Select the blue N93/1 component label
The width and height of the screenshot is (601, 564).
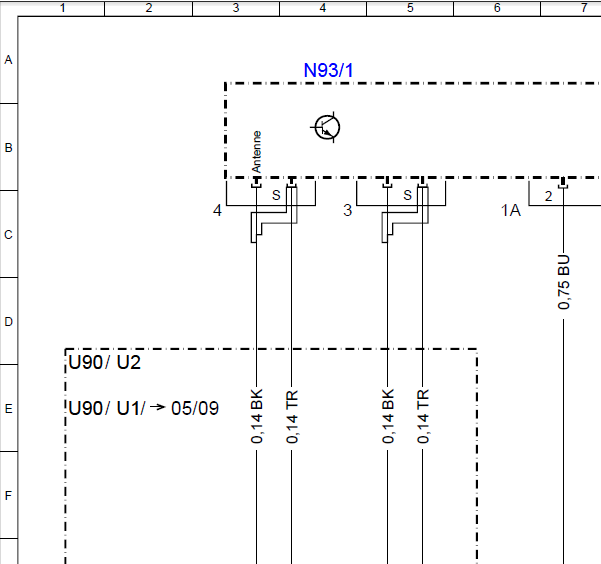coord(328,71)
